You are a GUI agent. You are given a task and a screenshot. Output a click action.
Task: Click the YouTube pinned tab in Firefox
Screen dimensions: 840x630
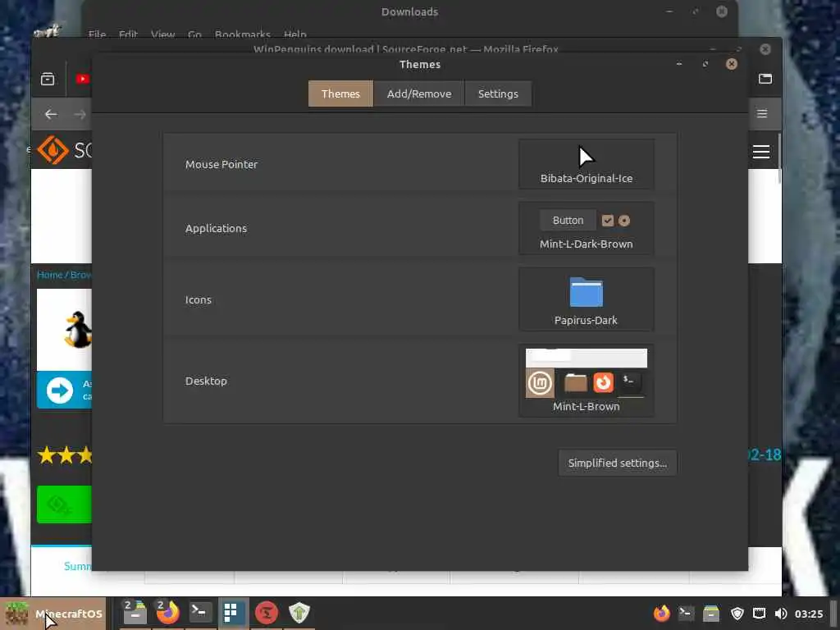point(82,80)
